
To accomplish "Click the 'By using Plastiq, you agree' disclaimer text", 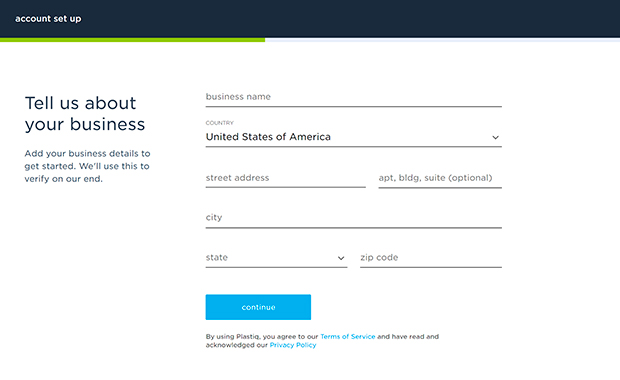I will click(322, 341).
